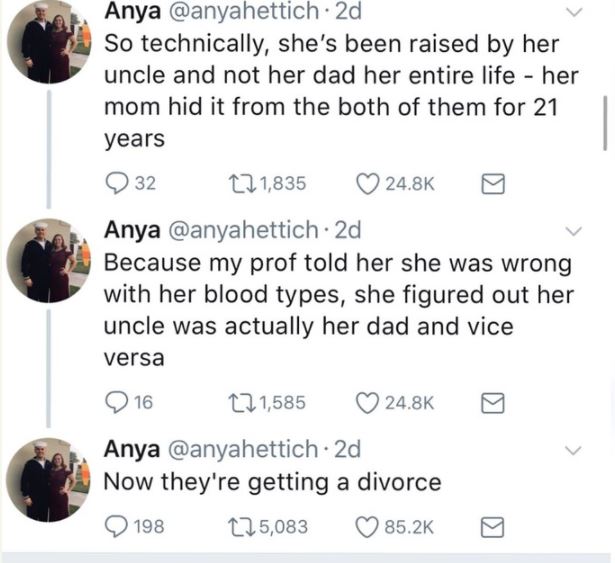
Task: Expand options chevron on the first tweet
Action: pyautogui.click(x=573, y=13)
